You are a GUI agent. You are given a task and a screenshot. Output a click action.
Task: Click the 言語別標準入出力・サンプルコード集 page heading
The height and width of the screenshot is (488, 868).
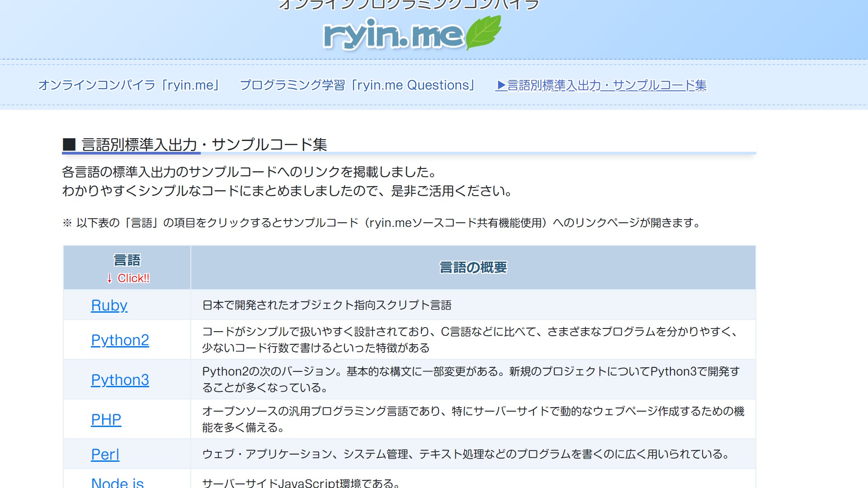[204, 145]
